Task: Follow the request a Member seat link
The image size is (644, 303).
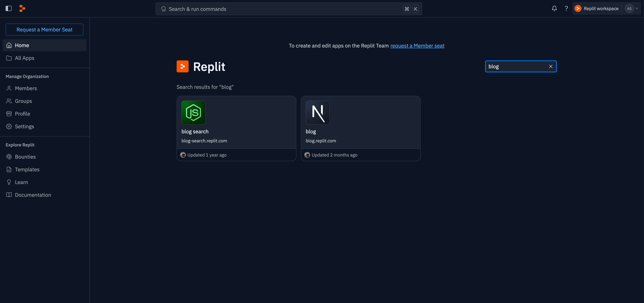Action: point(417,46)
